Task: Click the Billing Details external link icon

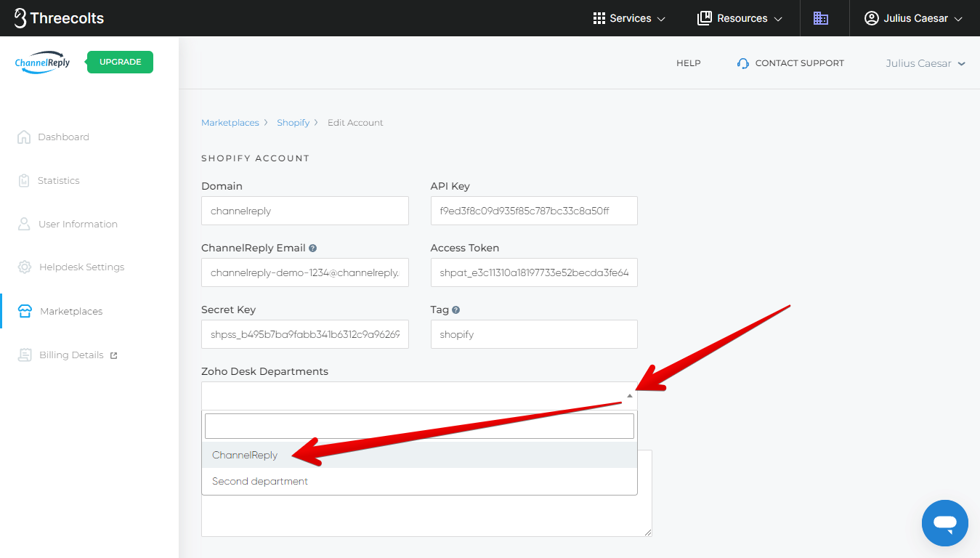Action: (x=113, y=355)
